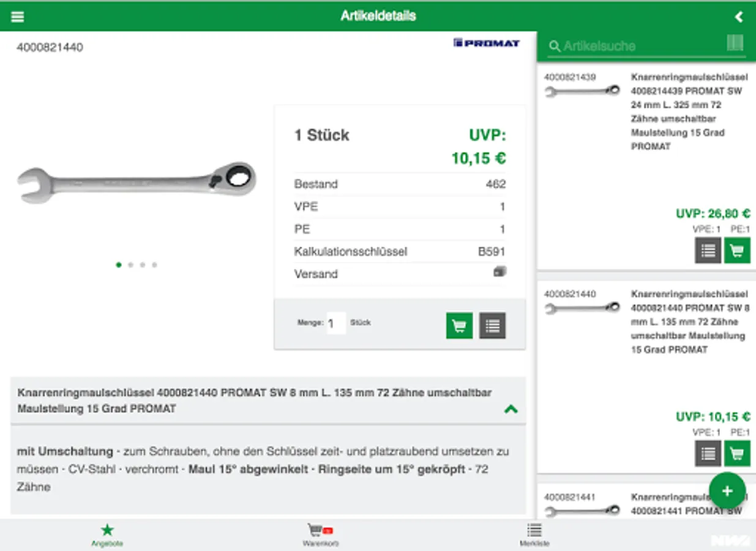Add article to cart in detail panel

459,326
